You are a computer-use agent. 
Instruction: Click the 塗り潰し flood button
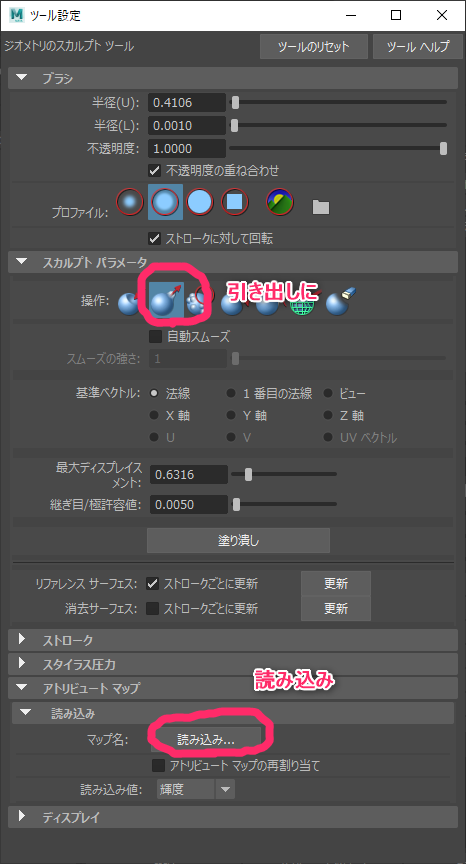[239, 541]
